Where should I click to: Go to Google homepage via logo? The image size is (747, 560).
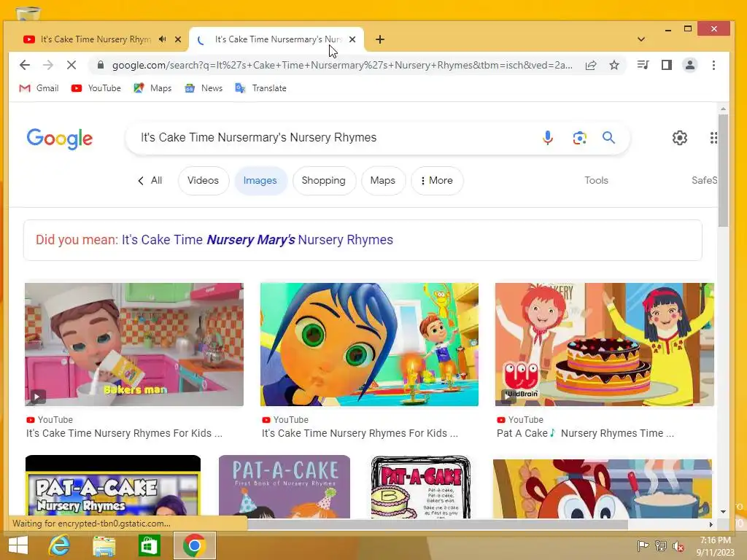(60, 139)
